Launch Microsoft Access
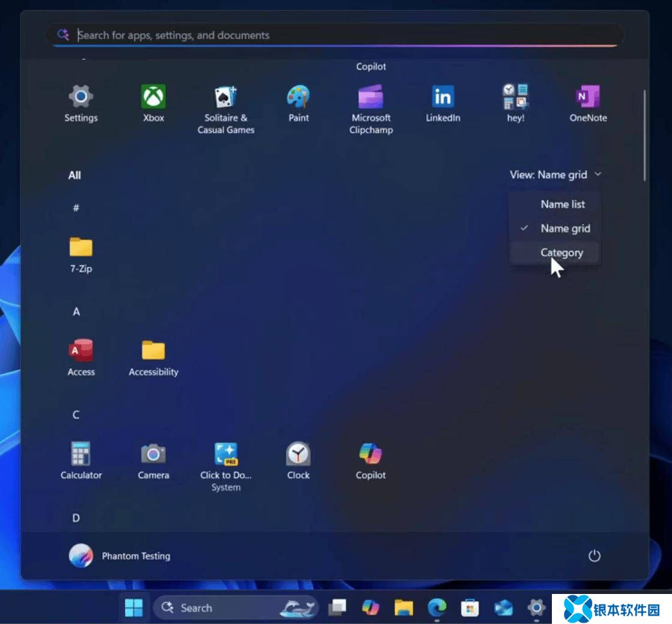 81,358
